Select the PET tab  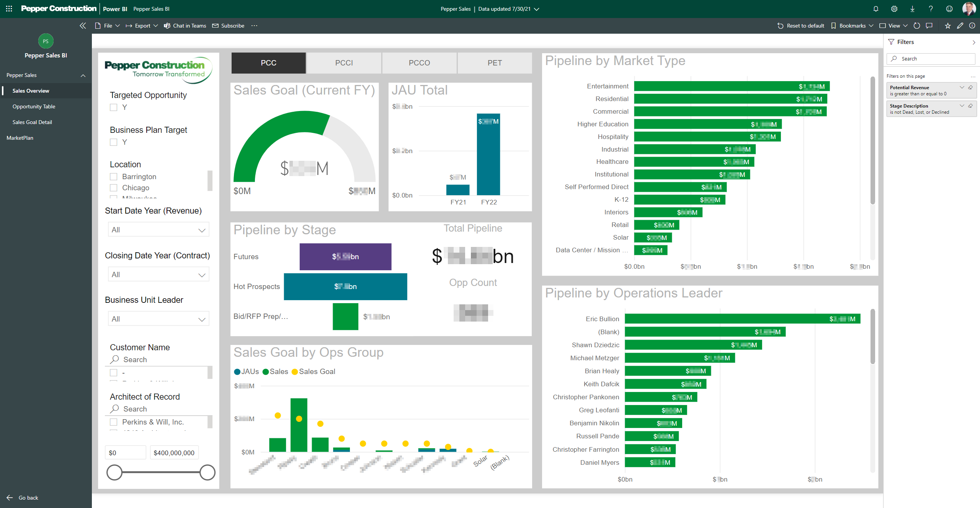click(x=495, y=63)
